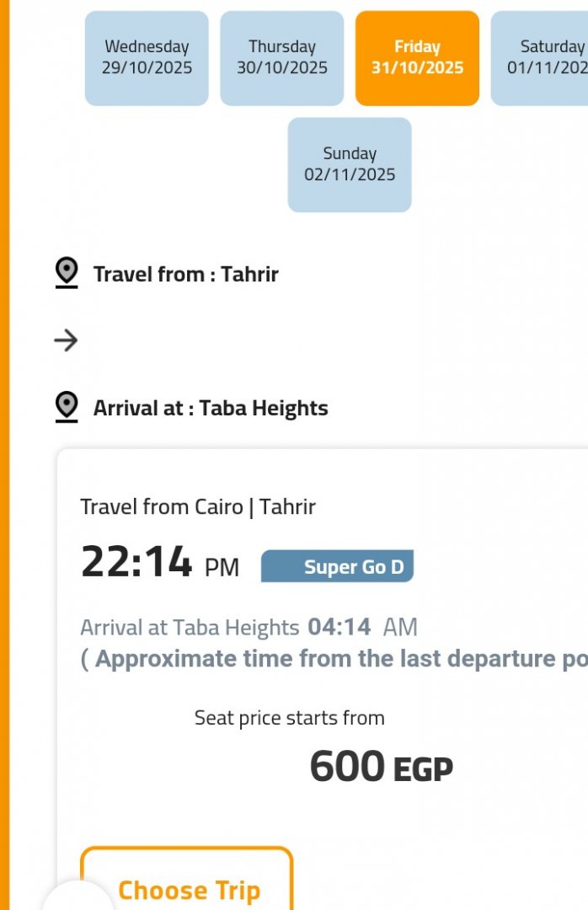Screen dimensions: 588x910
Task: Select the Wednesday 29/10/2025 date
Action: coord(147,58)
